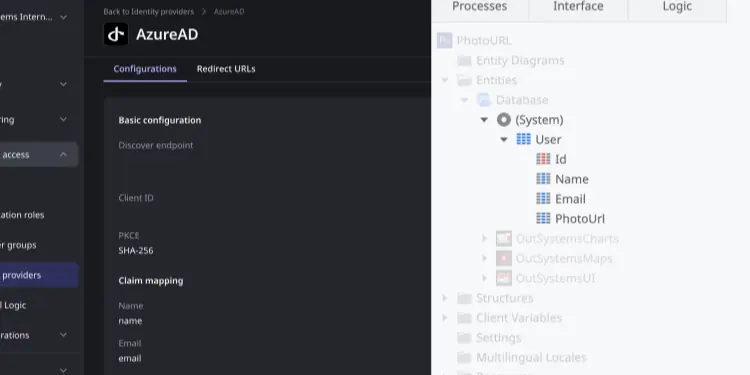Click the Settings folder icon

coord(464,338)
